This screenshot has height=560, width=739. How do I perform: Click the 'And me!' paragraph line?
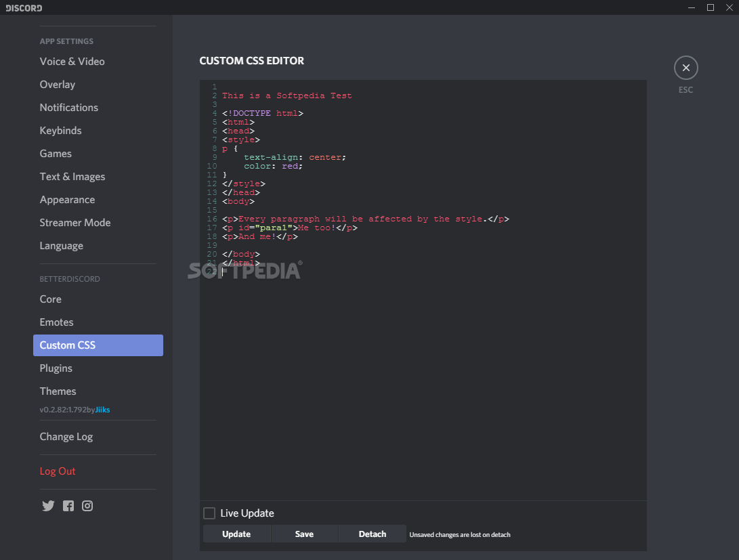click(x=259, y=236)
